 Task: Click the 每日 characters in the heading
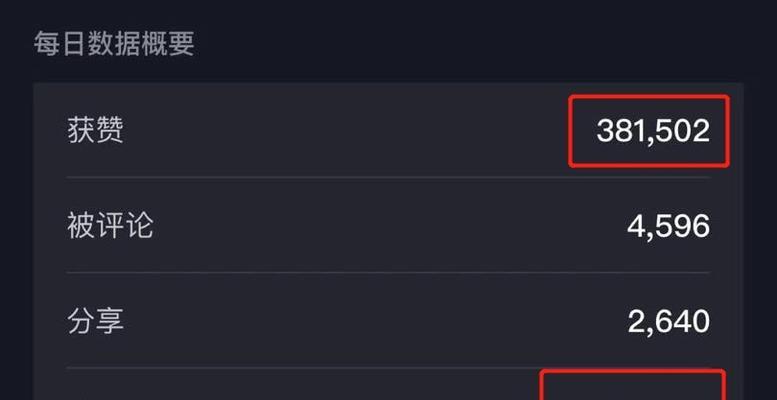pos(60,44)
